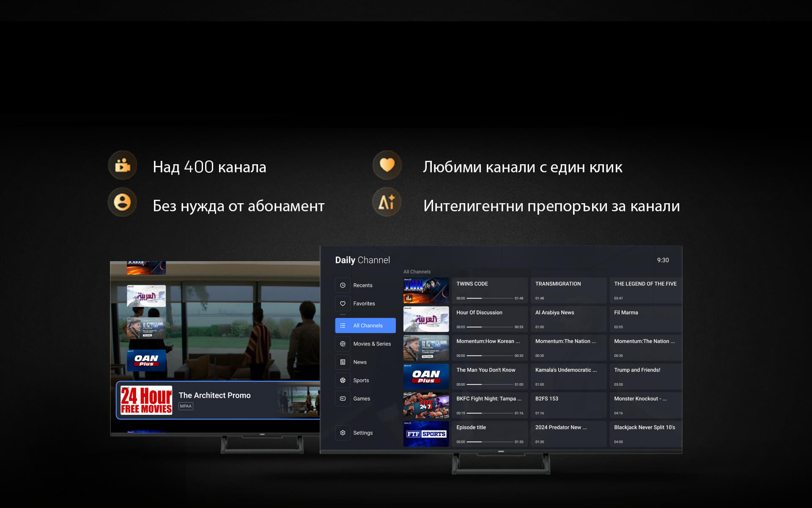812x508 pixels.
Task: Select the FITE 24/7 channel thumbnail
Action: pyautogui.click(x=426, y=405)
